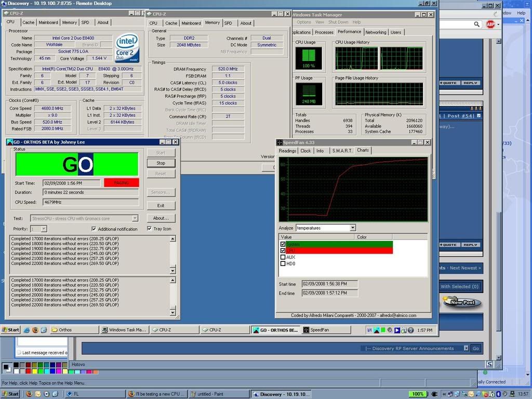Enable the AUX temperature checkbox
This screenshot has height=399, width=532.
click(283, 257)
